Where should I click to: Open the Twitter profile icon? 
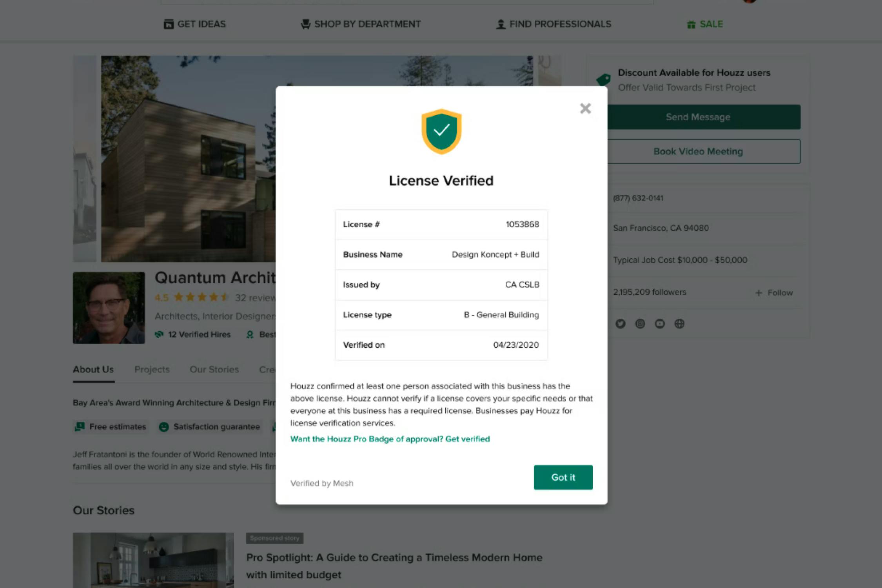pos(621,323)
